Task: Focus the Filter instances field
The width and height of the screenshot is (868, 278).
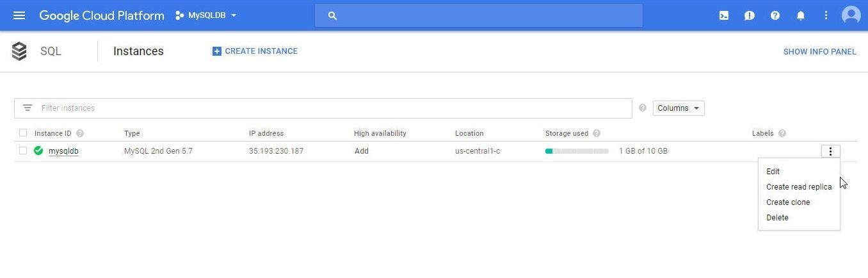Action: tap(323, 108)
